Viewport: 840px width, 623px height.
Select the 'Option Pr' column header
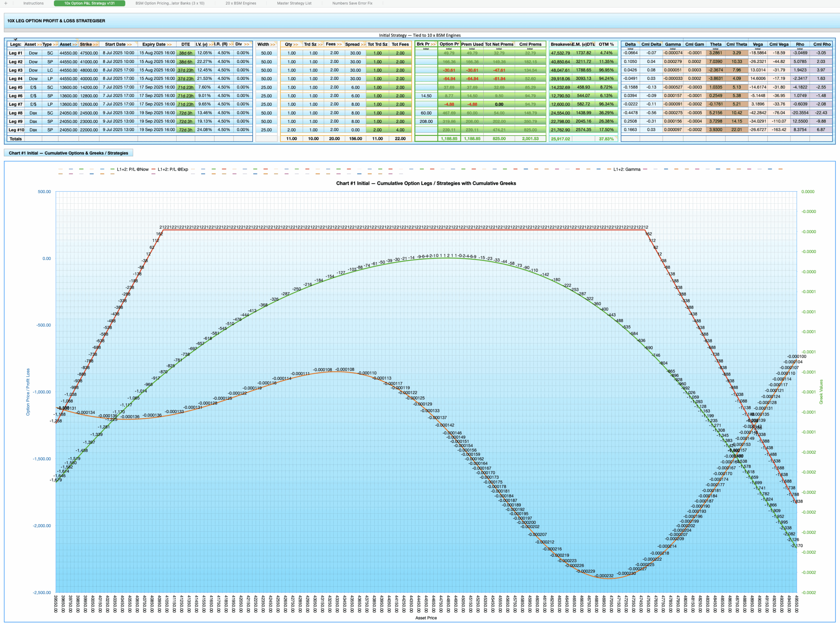click(x=449, y=45)
